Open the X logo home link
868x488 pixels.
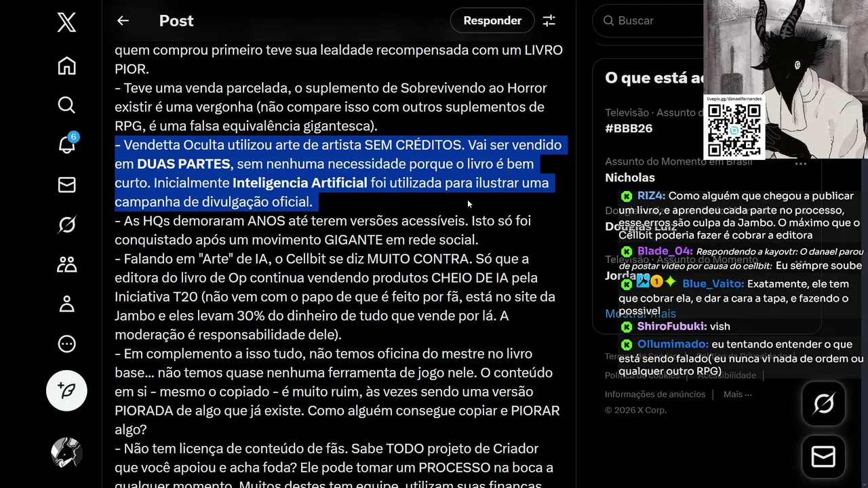[x=66, y=23]
